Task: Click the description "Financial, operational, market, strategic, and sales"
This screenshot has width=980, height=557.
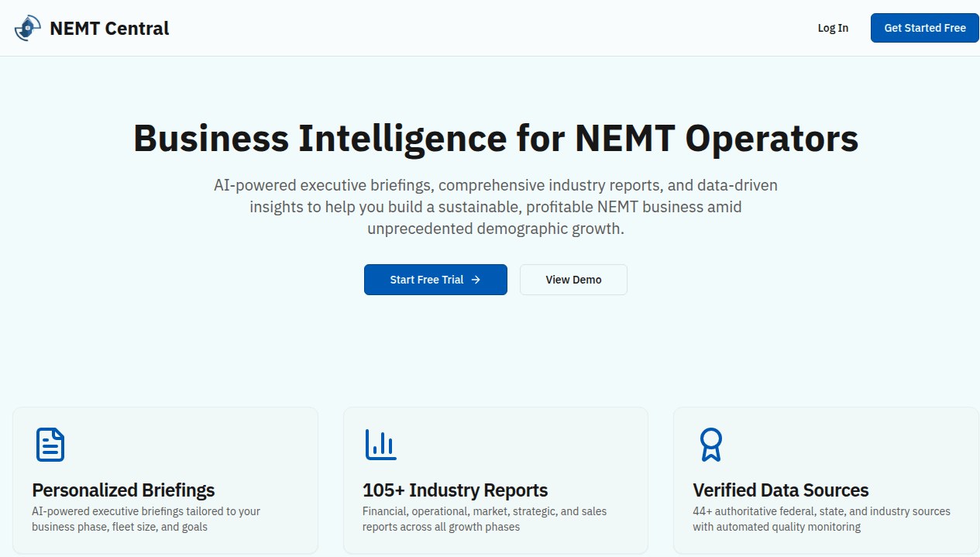Action: tap(484, 519)
